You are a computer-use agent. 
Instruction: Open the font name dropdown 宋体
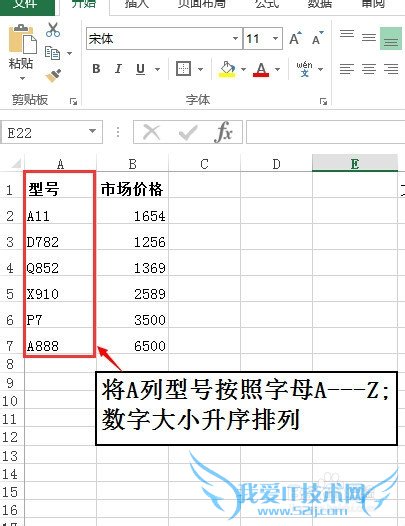click(236, 39)
